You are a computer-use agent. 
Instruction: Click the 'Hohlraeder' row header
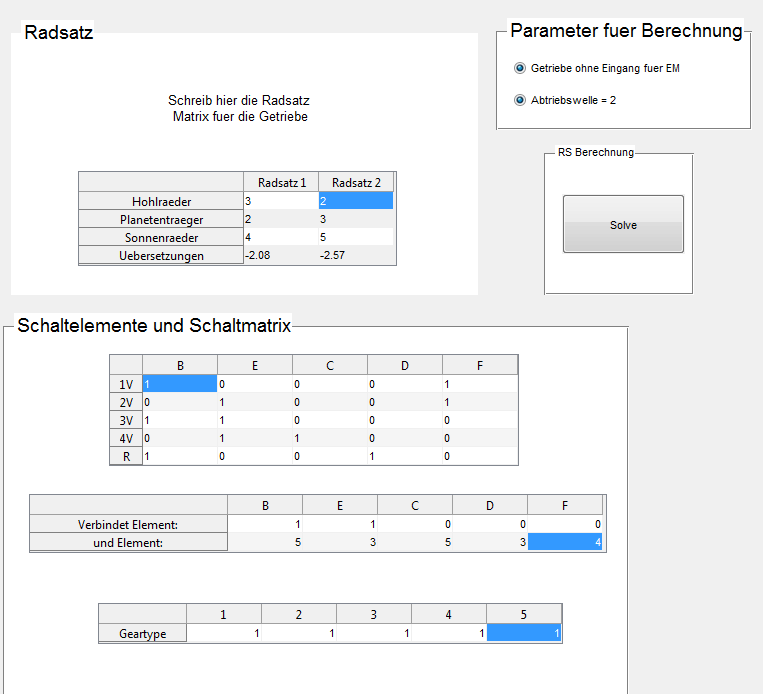161,201
